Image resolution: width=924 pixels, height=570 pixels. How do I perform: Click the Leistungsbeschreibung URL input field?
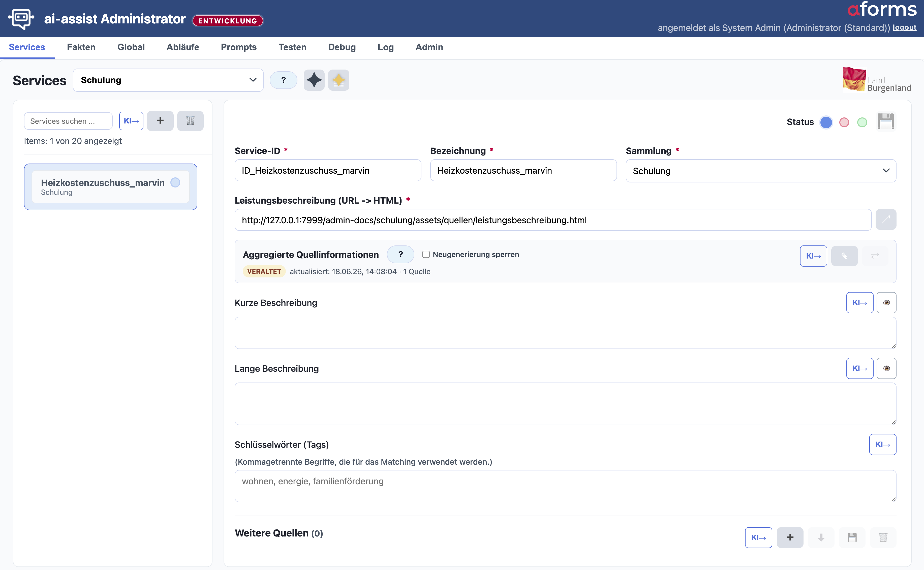[553, 220]
